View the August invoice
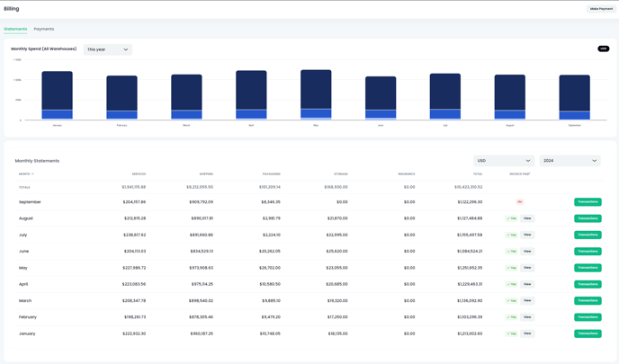Screen dimensions: 619x364 coord(527,218)
